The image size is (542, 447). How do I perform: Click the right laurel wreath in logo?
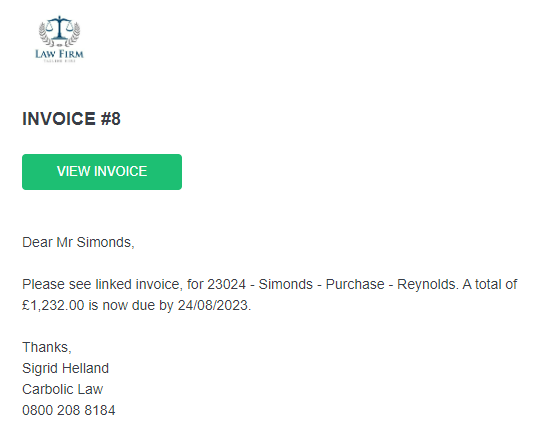tap(74, 34)
